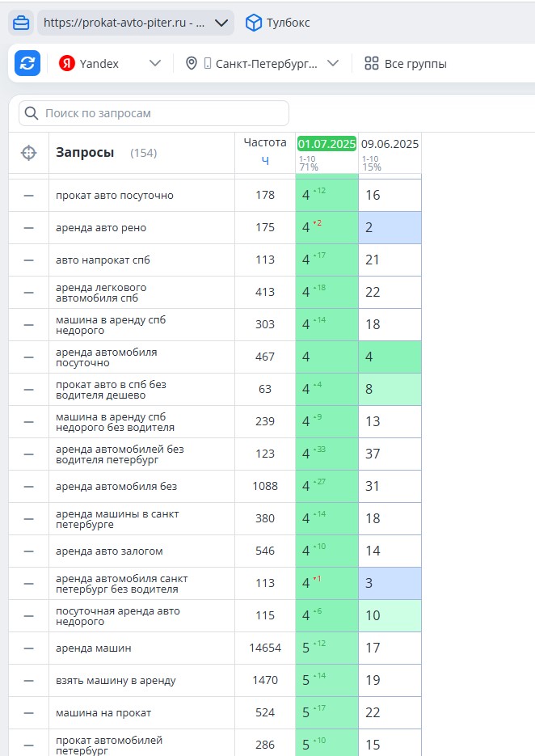The width and height of the screenshot is (535, 756).
Task: Click the blue position cell showing 2
Action: pos(390,227)
